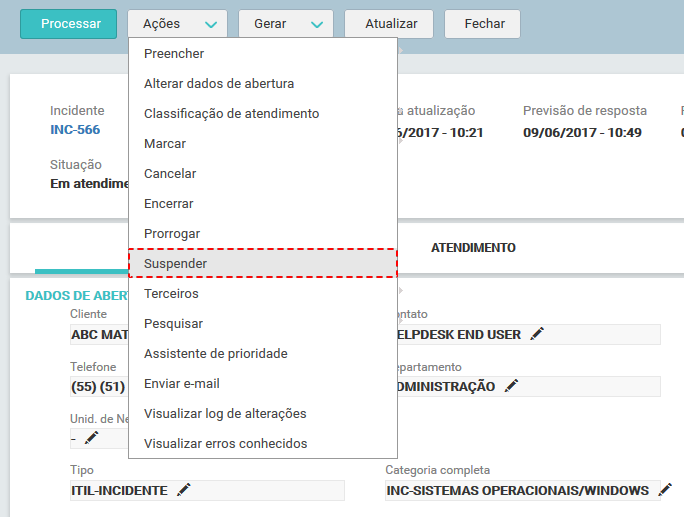Select Prorrogar menu option
Screen dimensions: 684x517
pyautogui.click(x=263, y=234)
